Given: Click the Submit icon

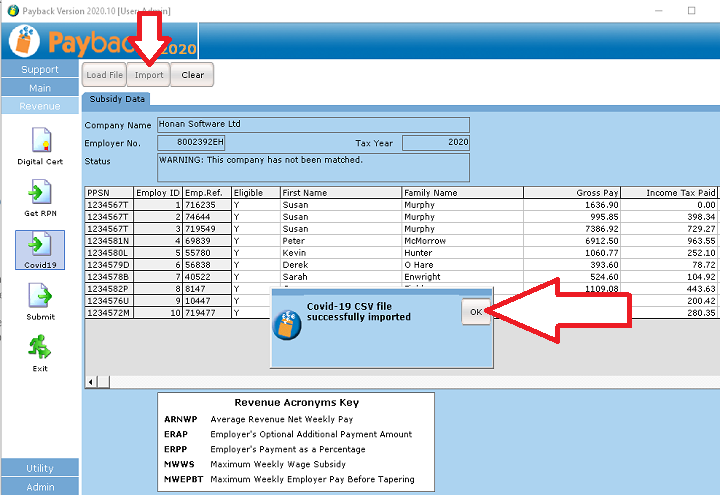Looking at the screenshot, I should pyautogui.click(x=40, y=298).
